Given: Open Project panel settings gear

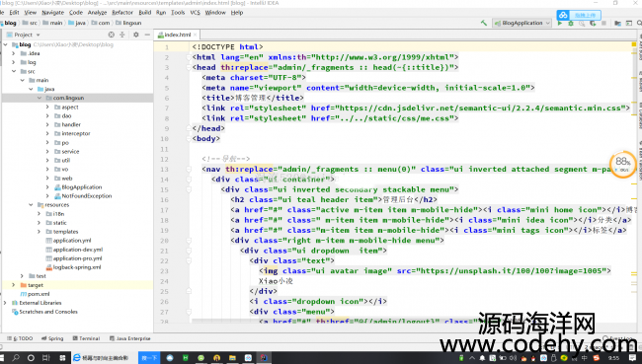Looking at the screenshot, I should click(x=136, y=35).
